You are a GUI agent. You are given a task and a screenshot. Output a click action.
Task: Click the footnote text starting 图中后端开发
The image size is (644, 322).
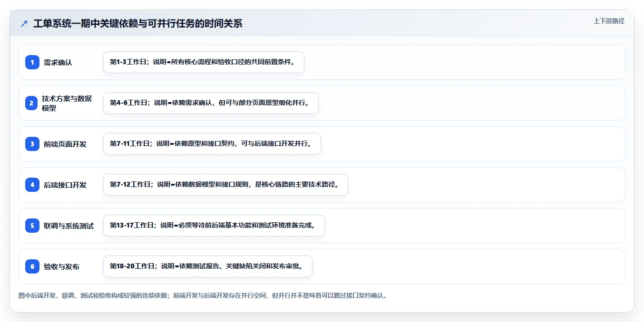pos(203,295)
